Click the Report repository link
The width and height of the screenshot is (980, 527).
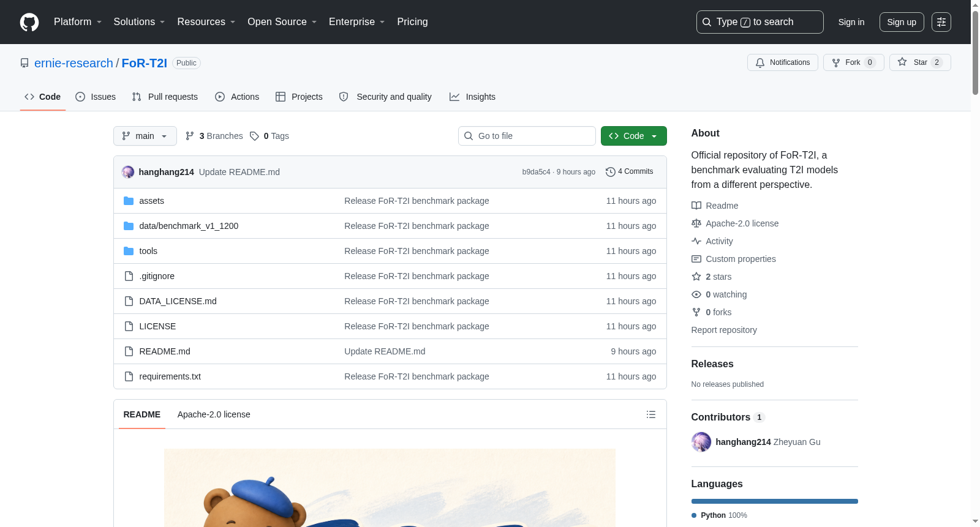724,330
